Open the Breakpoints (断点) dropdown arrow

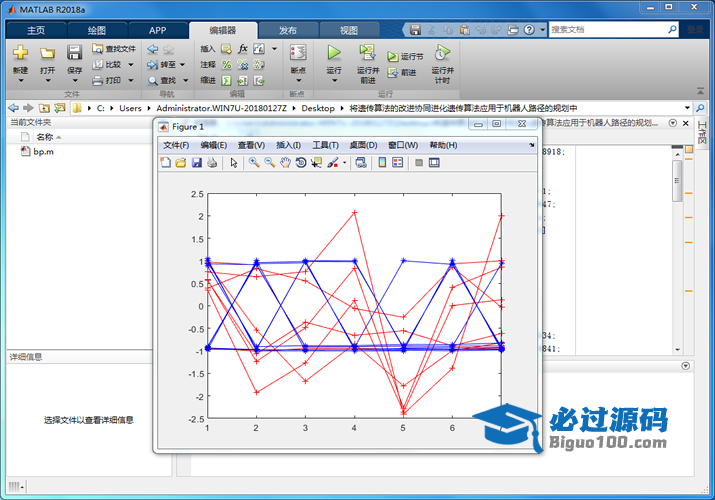tap(299, 81)
